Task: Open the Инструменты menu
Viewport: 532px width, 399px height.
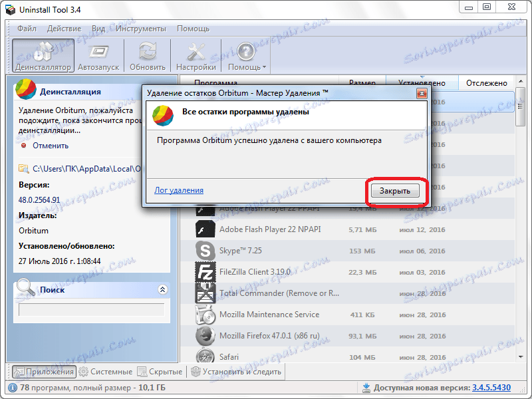Action: (141, 29)
